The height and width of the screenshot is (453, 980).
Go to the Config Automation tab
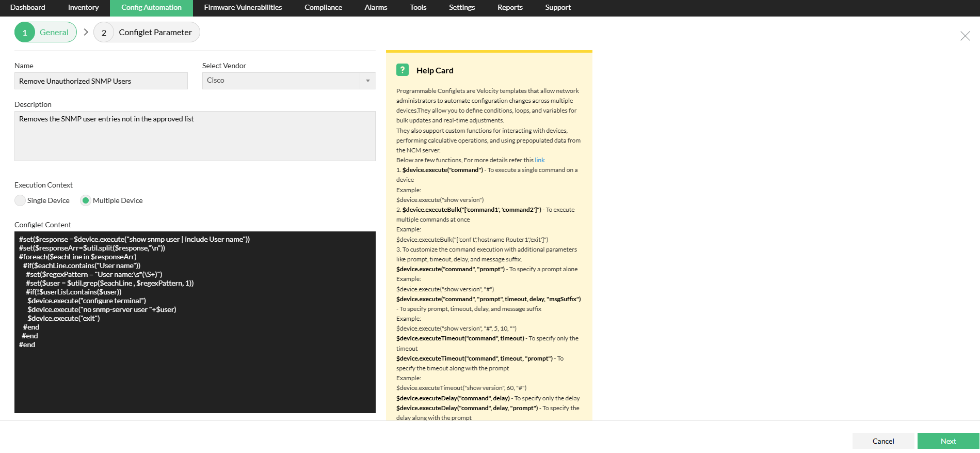151,8
